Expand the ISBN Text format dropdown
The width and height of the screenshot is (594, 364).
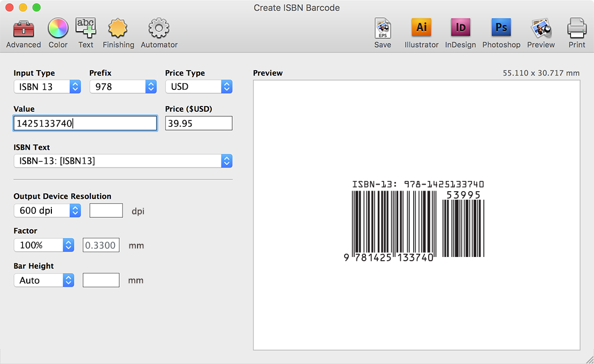point(123,161)
